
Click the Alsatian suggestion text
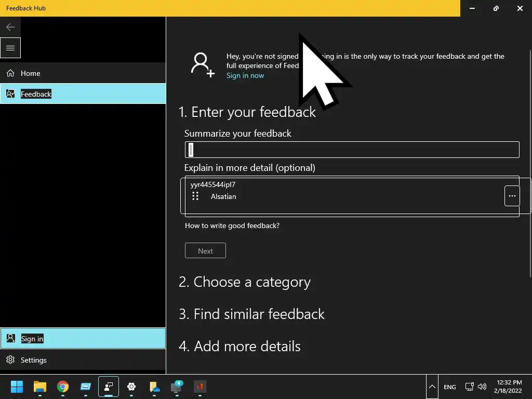[223, 196]
